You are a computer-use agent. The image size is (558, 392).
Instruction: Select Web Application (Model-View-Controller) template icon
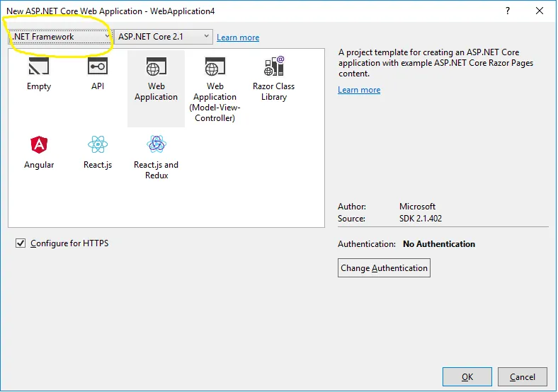pyautogui.click(x=215, y=67)
